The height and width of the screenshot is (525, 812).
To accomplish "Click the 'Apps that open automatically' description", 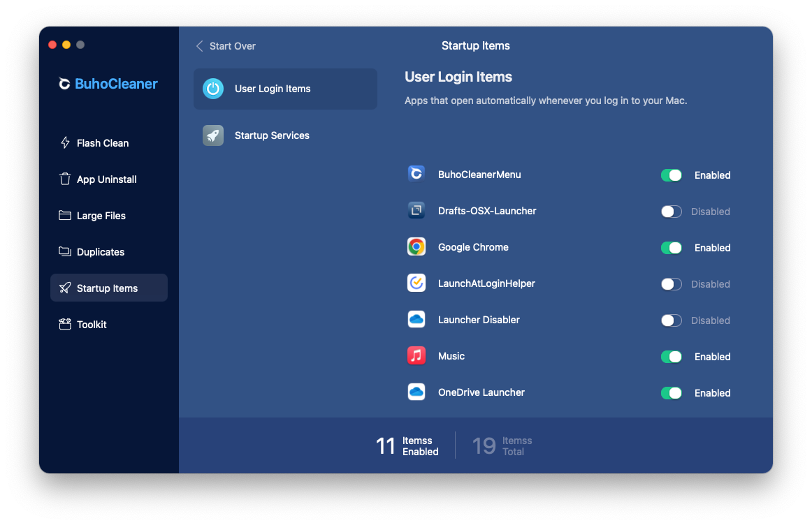I will pyautogui.click(x=546, y=101).
